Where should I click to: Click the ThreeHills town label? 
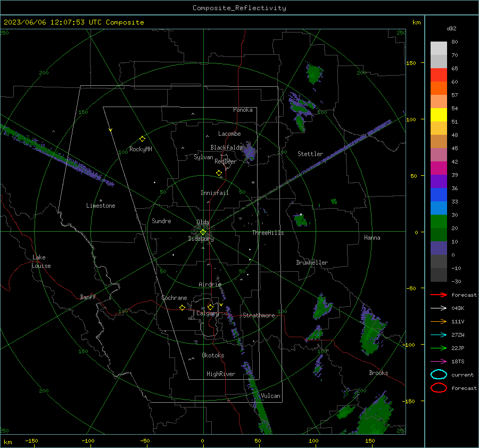tap(268, 233)
